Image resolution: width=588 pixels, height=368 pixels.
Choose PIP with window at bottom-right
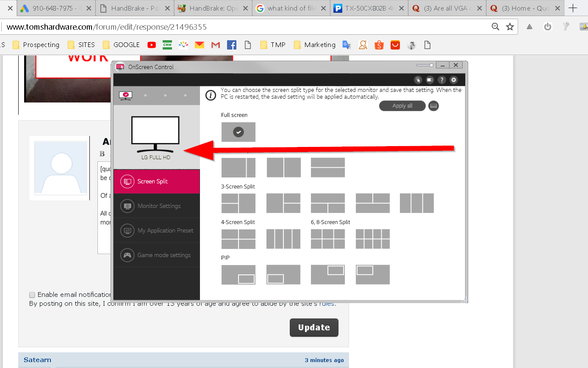[239, 274]
